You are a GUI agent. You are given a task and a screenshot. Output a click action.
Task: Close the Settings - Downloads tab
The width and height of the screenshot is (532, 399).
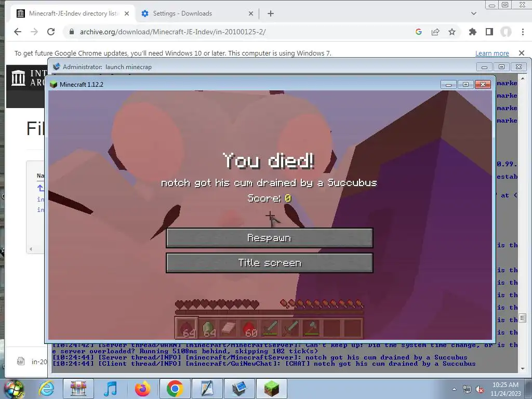[x=251, y=14]
